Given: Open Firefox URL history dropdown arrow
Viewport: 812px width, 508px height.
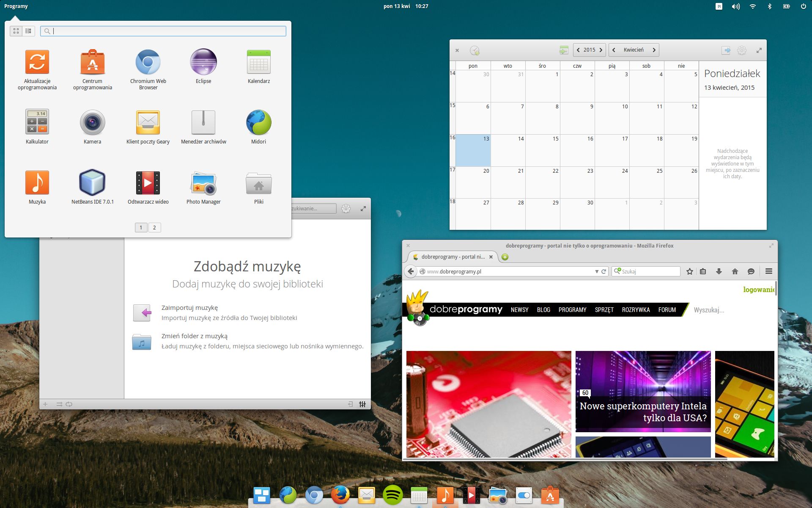Looking at the screenshot, I should pos(597,271).
